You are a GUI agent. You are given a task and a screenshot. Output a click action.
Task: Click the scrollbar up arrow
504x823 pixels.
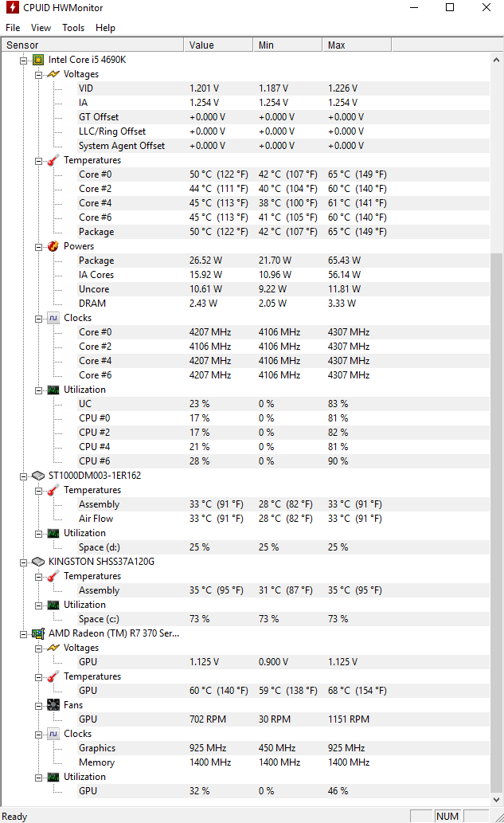496,60
